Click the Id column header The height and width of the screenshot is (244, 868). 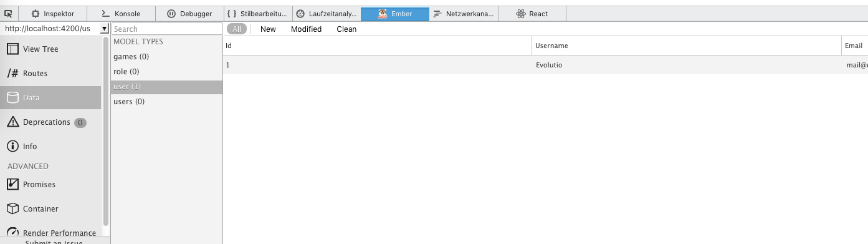coord(378,46)
